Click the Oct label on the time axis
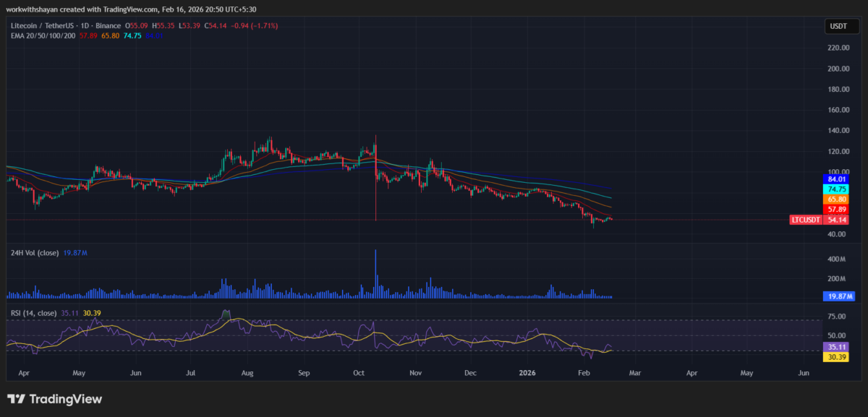 point(359,374)
